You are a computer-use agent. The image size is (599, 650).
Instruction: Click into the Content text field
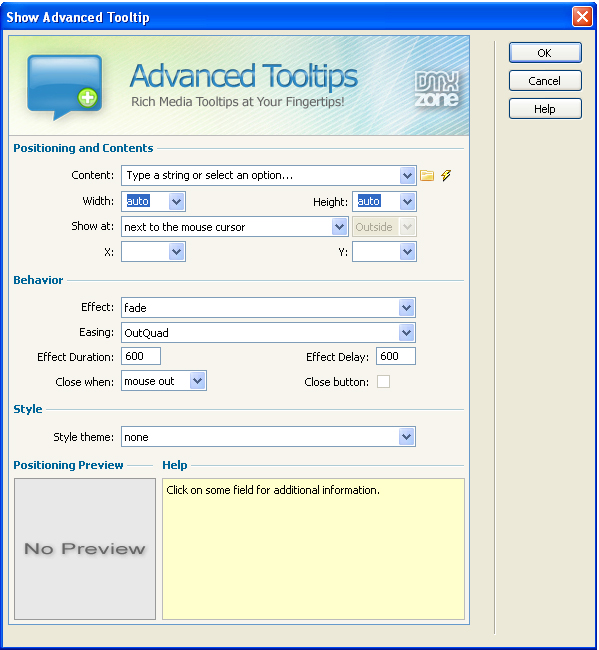coord(261,176)
